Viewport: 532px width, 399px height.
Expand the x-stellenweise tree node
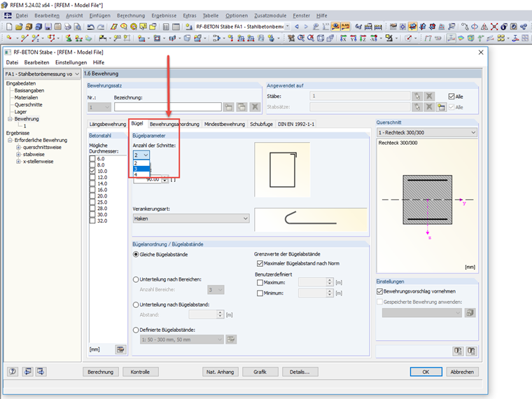tap(18, 162)
